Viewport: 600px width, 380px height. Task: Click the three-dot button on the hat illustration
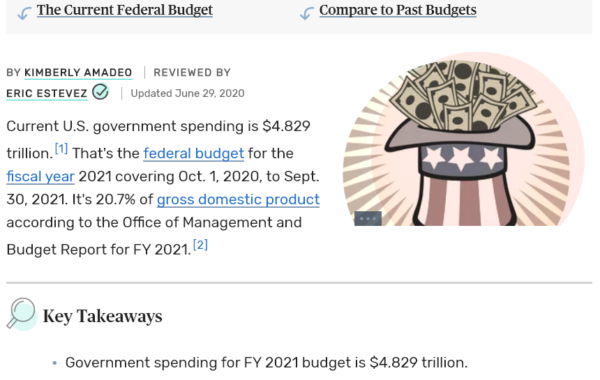tap(368, 219)
